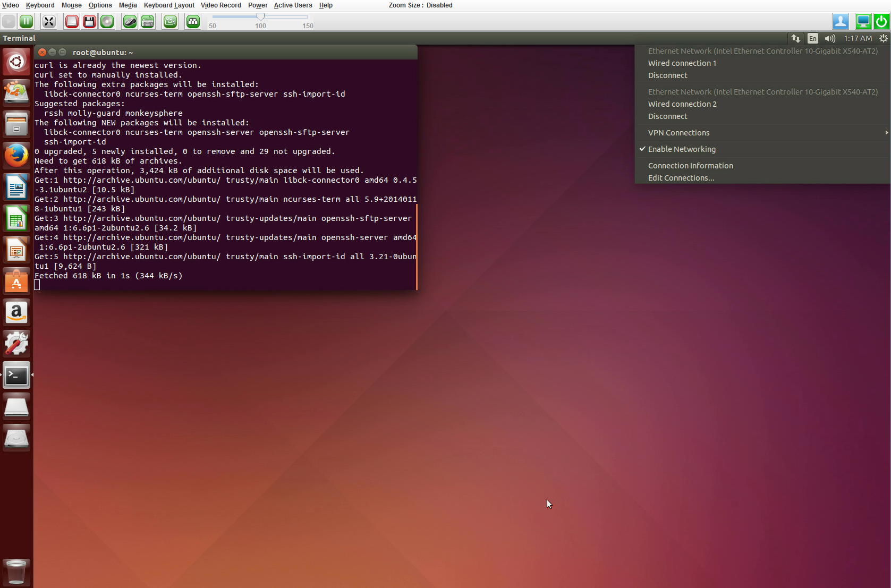Click the CD/DVD media redirection icon
The height and width of the screenshot is (588, 891).
click(107, 21)
